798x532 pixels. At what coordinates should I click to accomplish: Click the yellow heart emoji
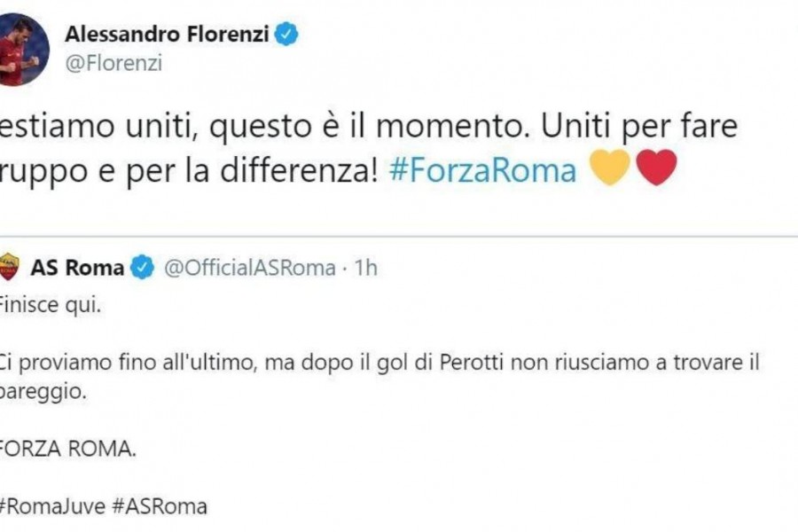[610, 168]
